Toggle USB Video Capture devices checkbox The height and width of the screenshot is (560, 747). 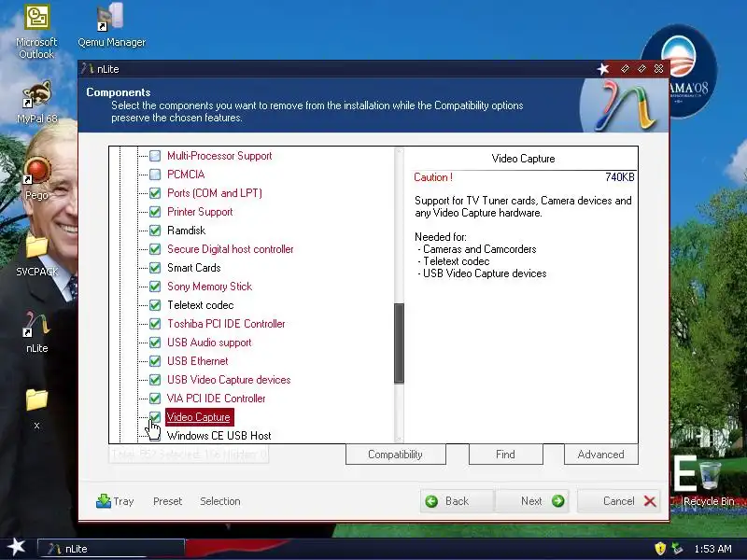click(x=155, y=380)
